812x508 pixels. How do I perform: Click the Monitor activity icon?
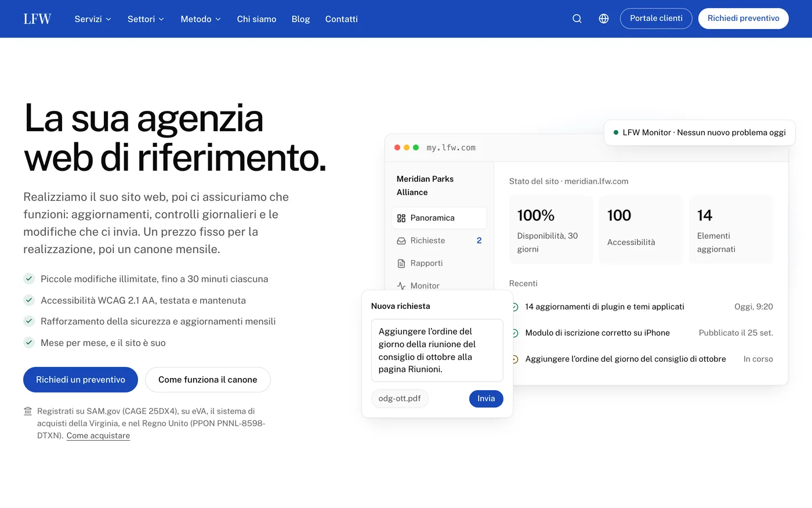[401, 286]
